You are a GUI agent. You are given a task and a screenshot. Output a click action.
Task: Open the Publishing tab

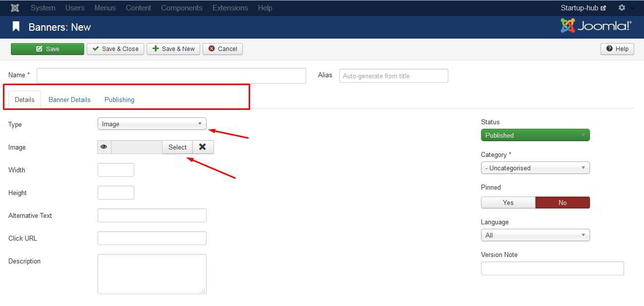(119, 100)
